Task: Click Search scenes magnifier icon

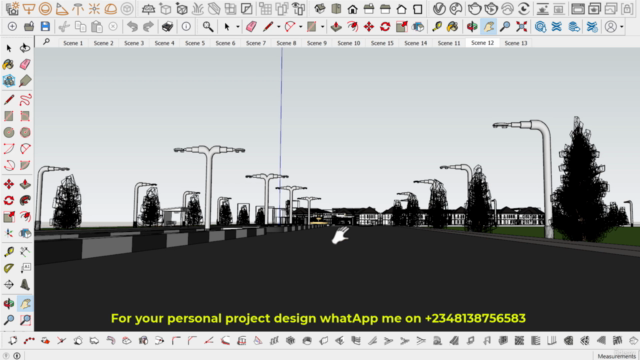Action: tap(47, 42)
